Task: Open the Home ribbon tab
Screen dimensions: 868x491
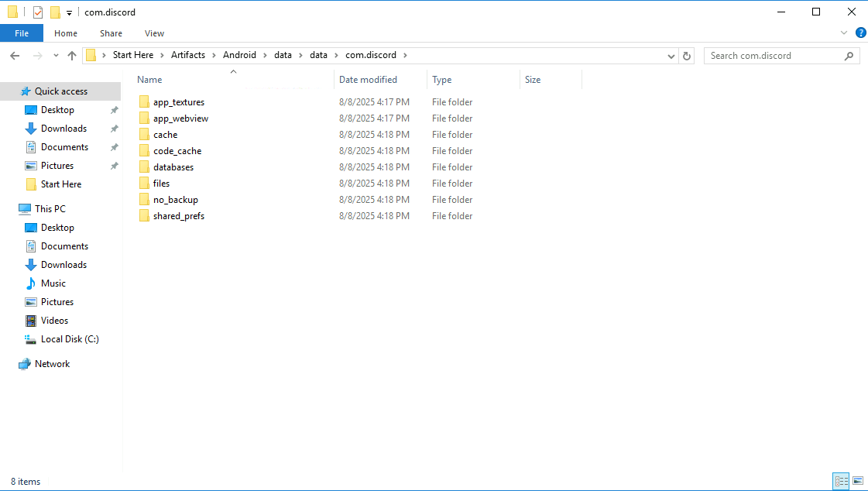Action: click(x=66, y=33)
